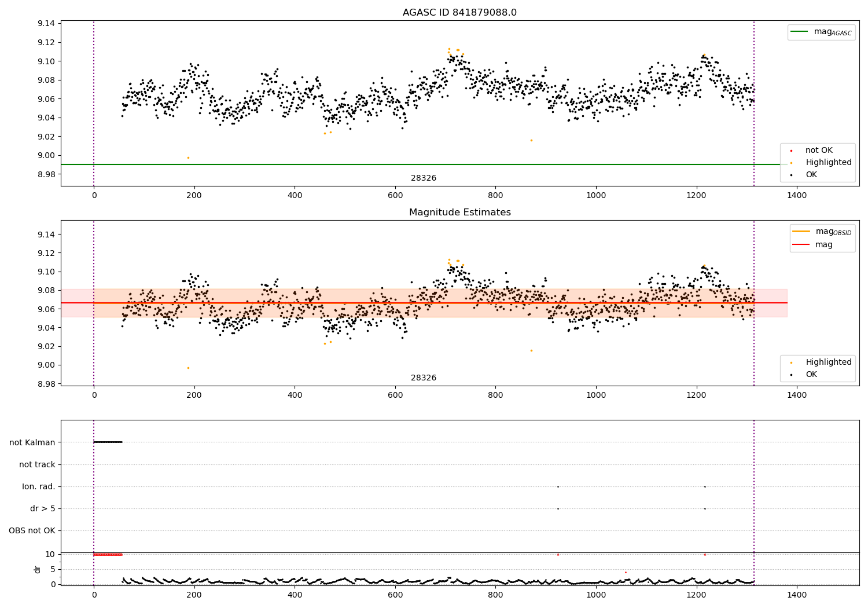Click the green horizontal line in the top plot

[424, 164]
